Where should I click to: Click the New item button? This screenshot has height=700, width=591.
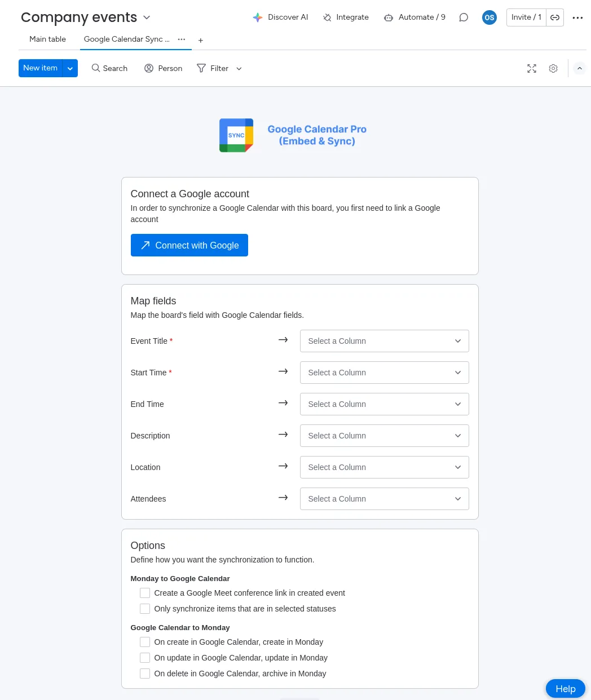[x=41, y=68]
